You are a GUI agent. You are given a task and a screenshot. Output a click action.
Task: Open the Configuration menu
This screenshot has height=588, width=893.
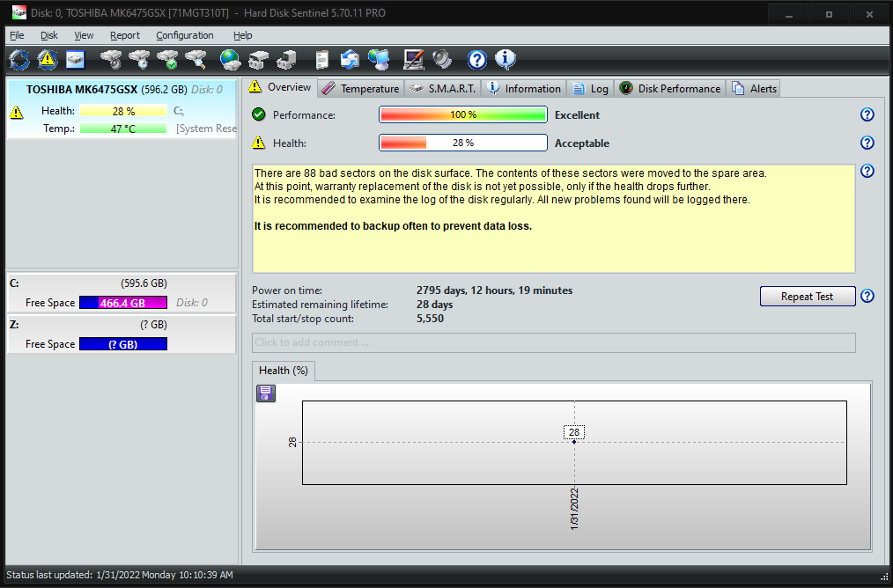185,35
